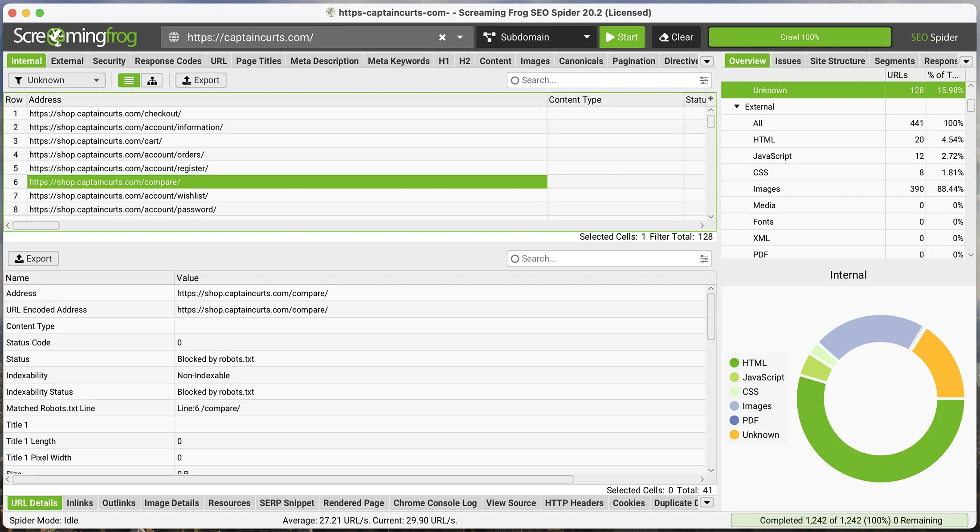
Task: Show more bottom tabs dropdown arrow
Action: 707,503
